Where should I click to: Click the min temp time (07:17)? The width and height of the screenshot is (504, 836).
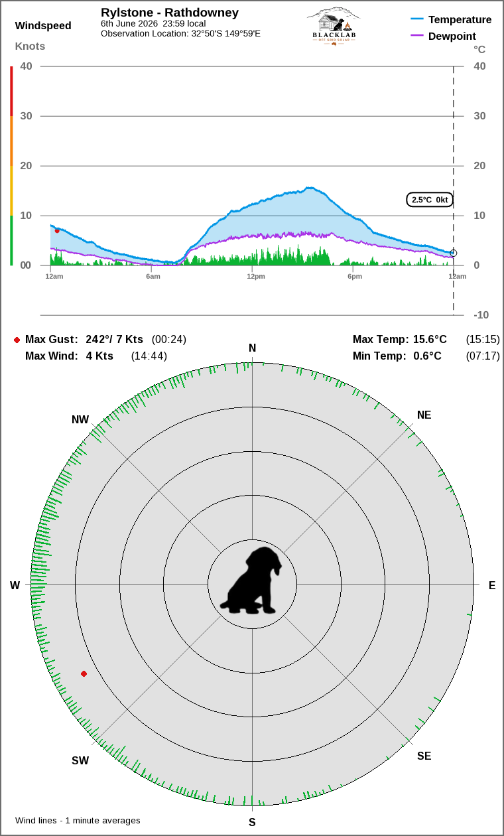click(x=483, y=356)
